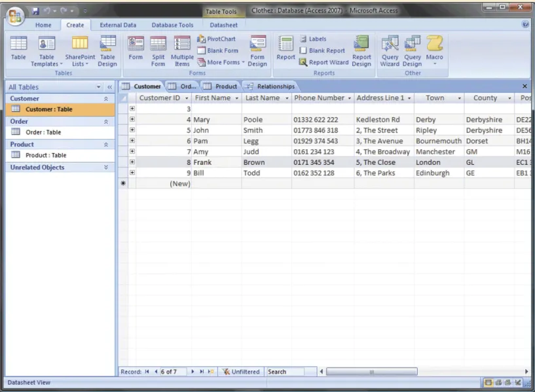
Task: Open Product : Table in navigation pane
Action: coord(46,155)
